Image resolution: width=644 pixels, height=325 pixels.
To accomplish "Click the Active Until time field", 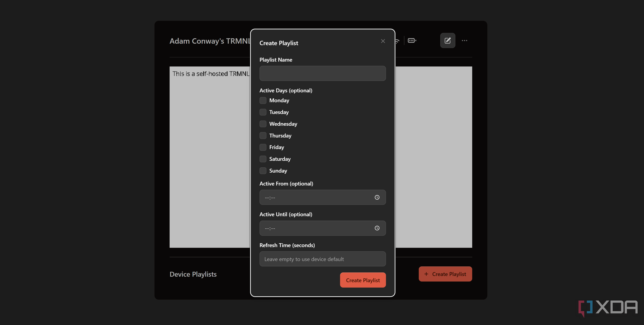I will 322,228.
